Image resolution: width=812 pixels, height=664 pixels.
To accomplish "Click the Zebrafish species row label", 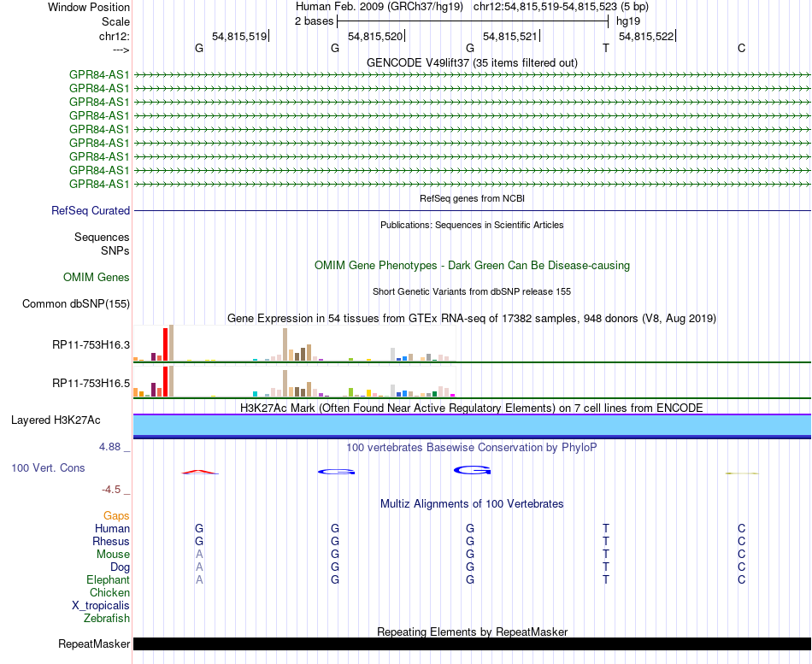I will pyautogui.click(x=107, y=619).
